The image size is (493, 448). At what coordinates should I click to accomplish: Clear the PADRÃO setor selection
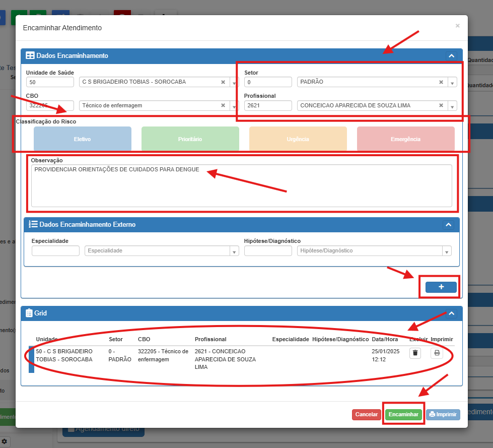(x=441, y=82)
